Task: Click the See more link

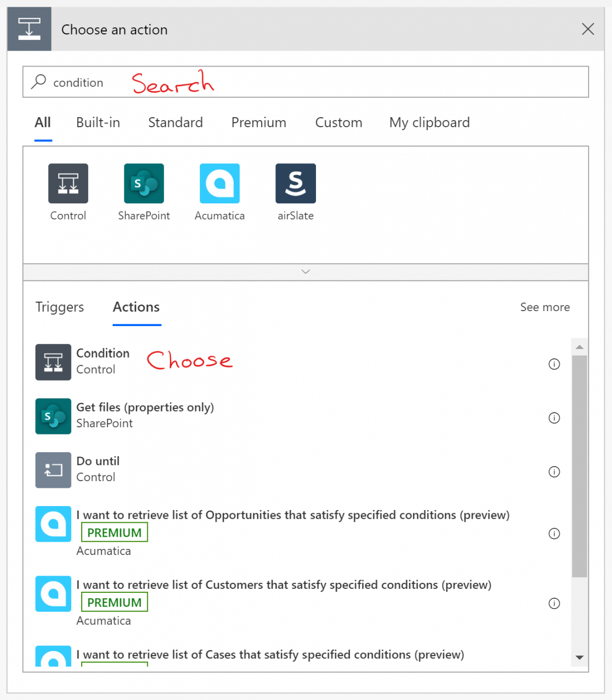Action: 545,307
